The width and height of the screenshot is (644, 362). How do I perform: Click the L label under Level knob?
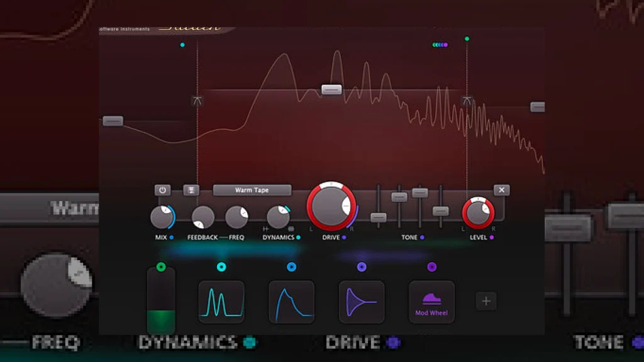coord(463,229)
